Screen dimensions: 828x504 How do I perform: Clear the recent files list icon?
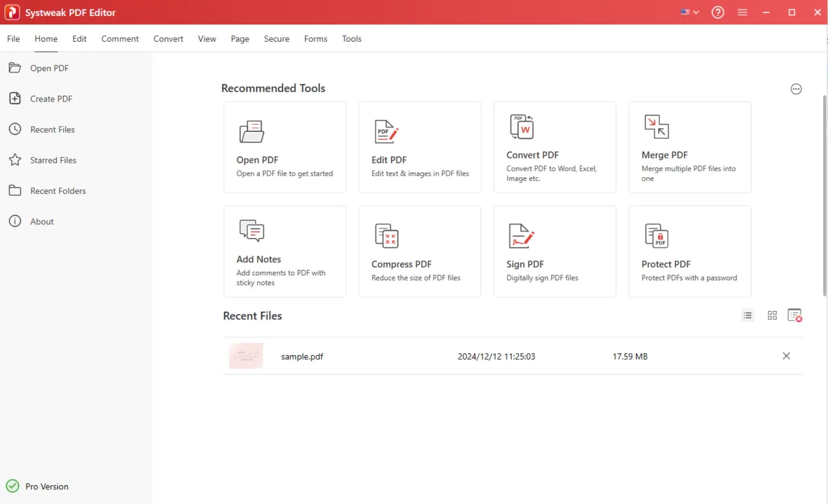[x=795, y=315]
